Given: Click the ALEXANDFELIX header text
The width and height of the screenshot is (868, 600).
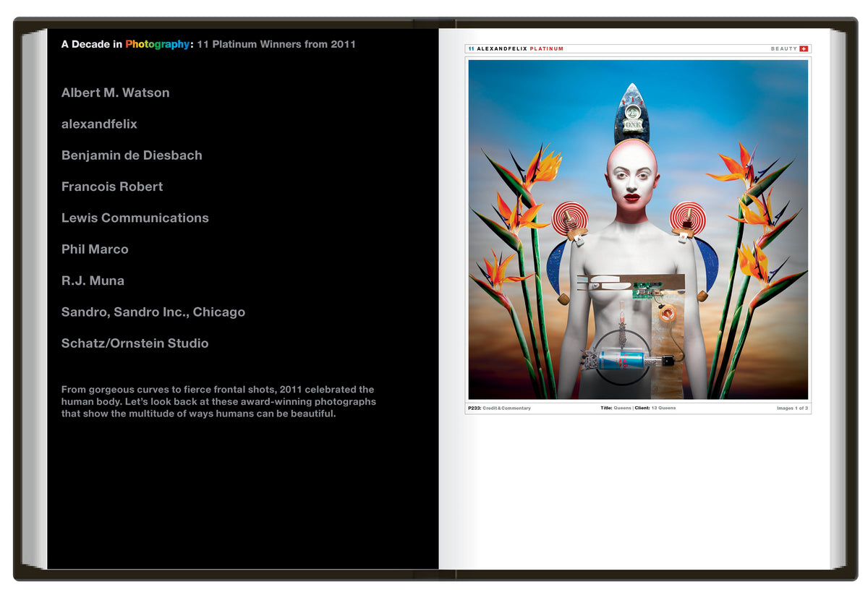Looking at the screenshot, I should click(x=501, y=49).
